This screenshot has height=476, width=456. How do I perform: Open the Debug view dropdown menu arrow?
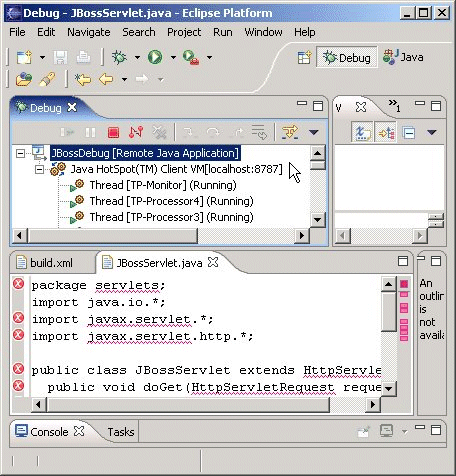313,132
